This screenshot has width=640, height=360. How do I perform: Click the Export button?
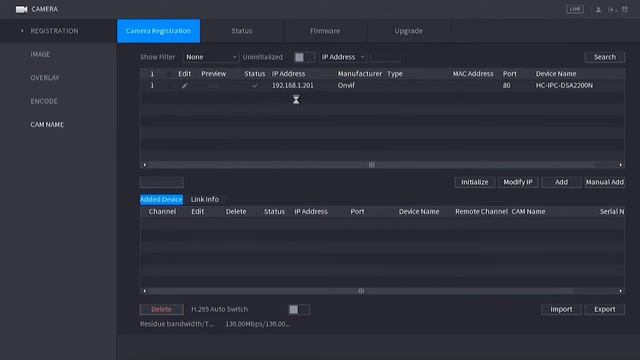(x=604, y=309)
